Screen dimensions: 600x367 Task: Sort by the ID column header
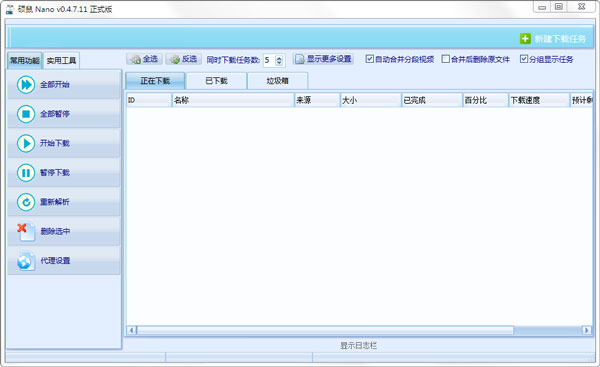(149, 100)
